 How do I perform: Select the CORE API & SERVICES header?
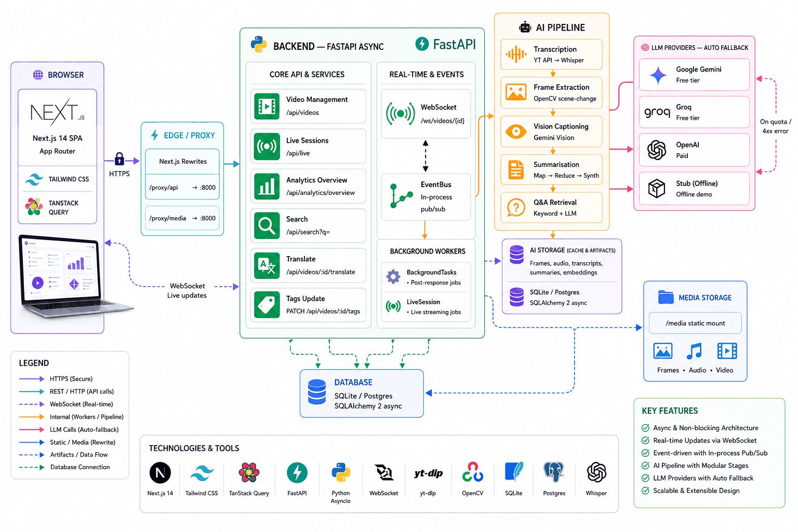[x=307, y=74]
